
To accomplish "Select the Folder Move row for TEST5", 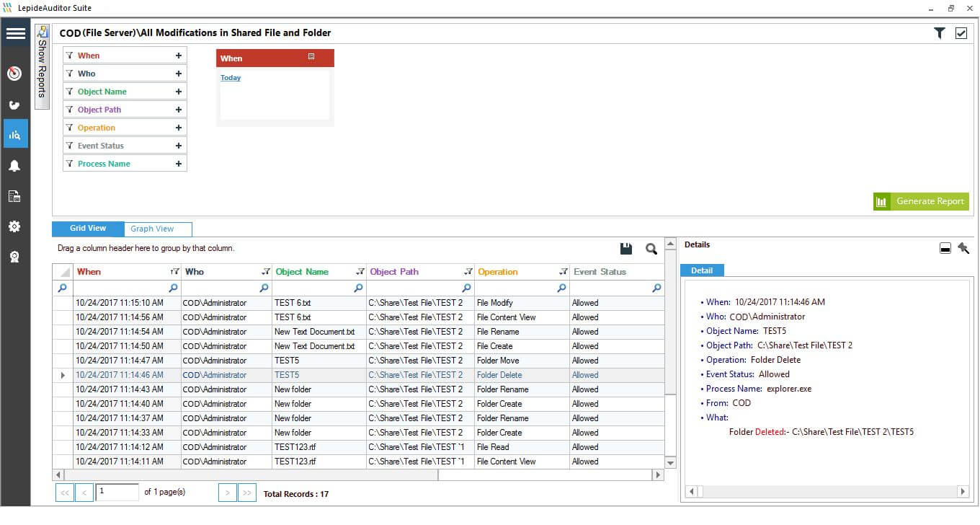I will tap(358, 361).
